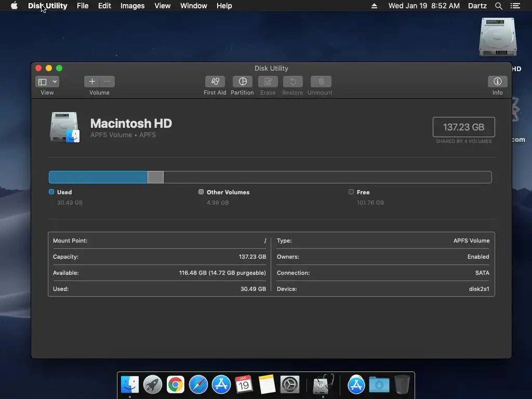Click 'SHARED BY 4 VOLUMES' caption
The height and width of the screenshot is (399, 532).
(x=463, y=141)
